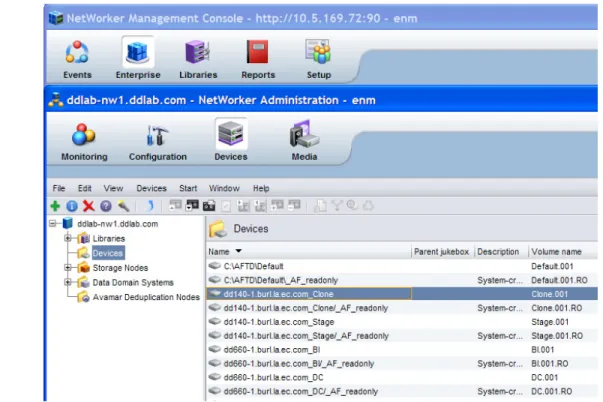Open the View menu
This screenshot has height=402, width=603.
113,188
